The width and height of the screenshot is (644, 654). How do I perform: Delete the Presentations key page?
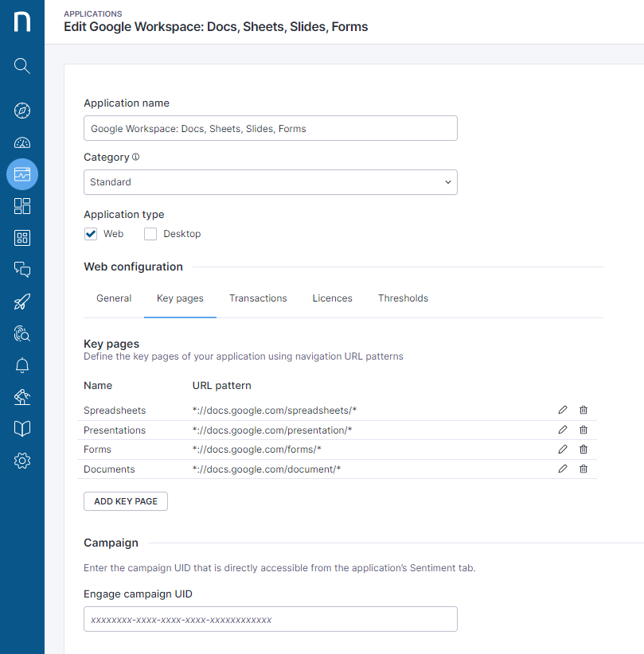tap(584, 430)
